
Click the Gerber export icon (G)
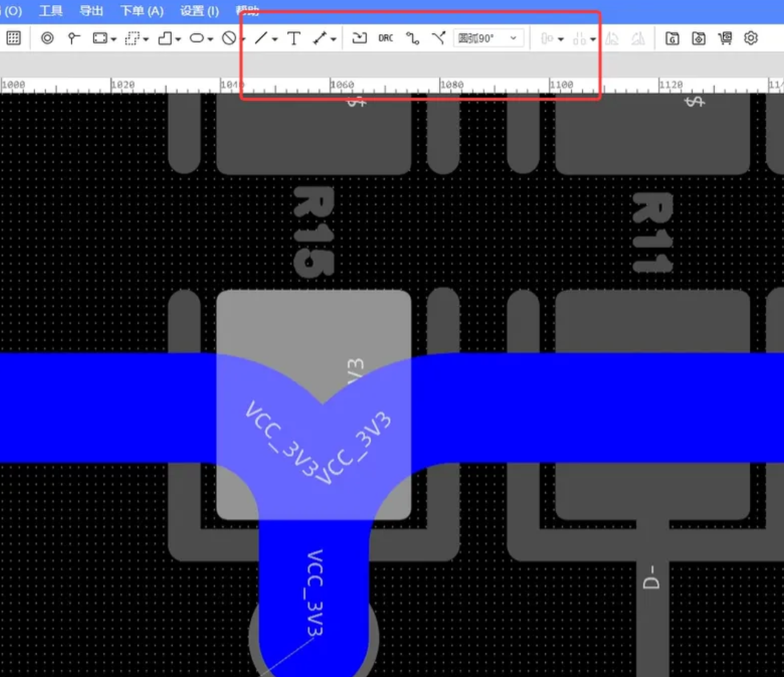(x=672, y=38)
